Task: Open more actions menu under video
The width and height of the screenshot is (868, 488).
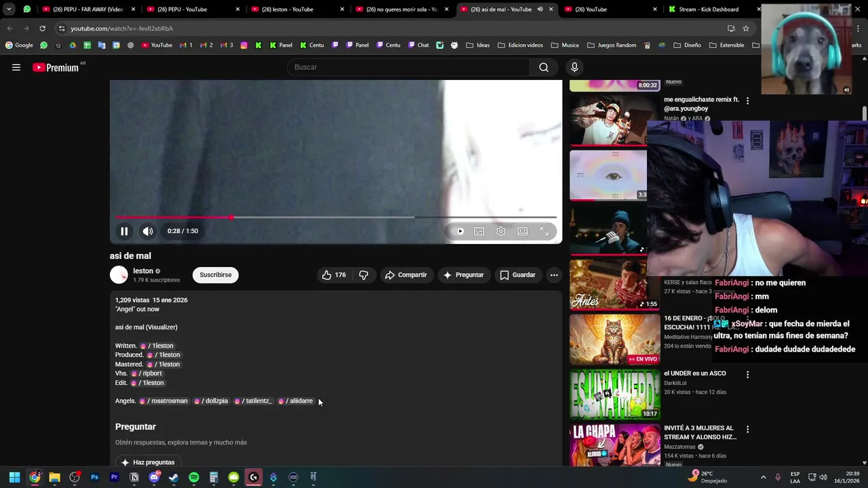Action: pos(554,275)
